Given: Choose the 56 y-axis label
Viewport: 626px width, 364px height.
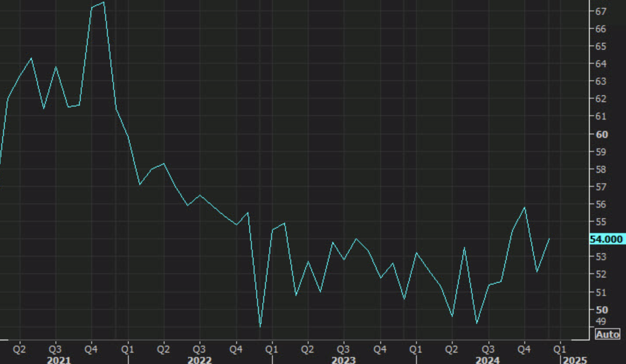Looking at the screenshot, I should click(601, 204).
